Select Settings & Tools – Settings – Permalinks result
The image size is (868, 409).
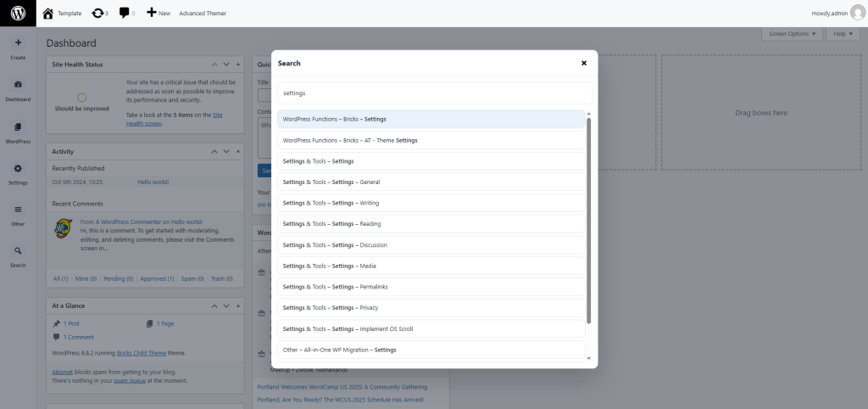pyautogui.click(x=431, y=287)
